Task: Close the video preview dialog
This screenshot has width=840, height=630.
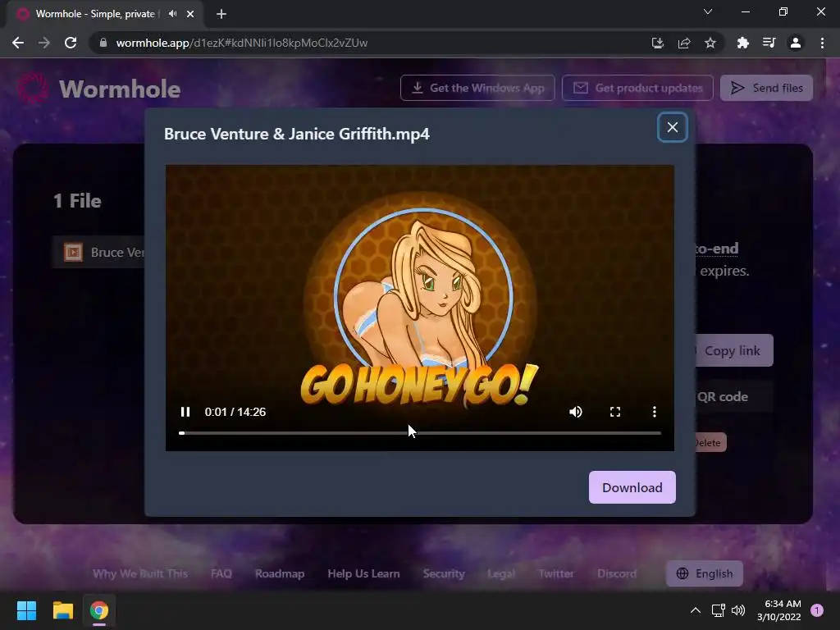Action: point(673,127)
